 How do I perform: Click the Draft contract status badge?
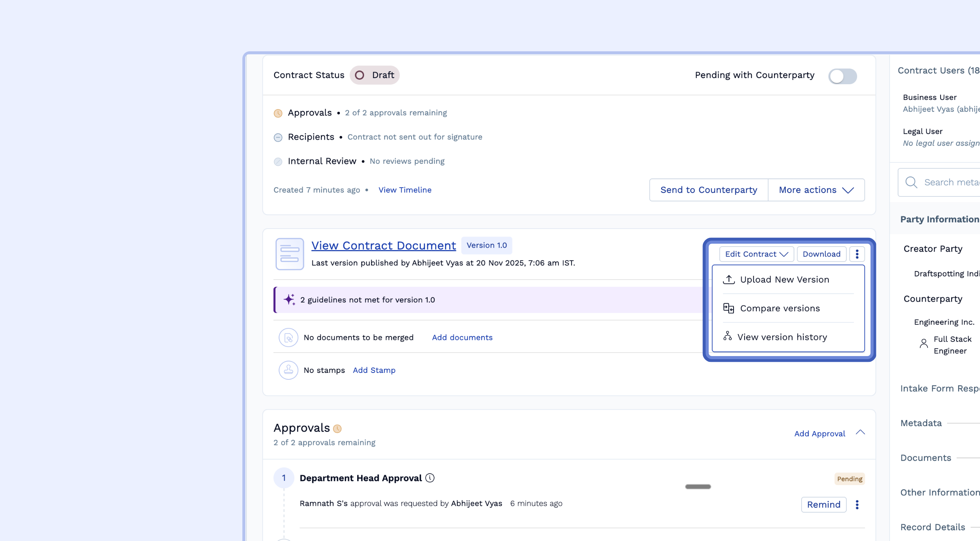click(x=375, y=75)
